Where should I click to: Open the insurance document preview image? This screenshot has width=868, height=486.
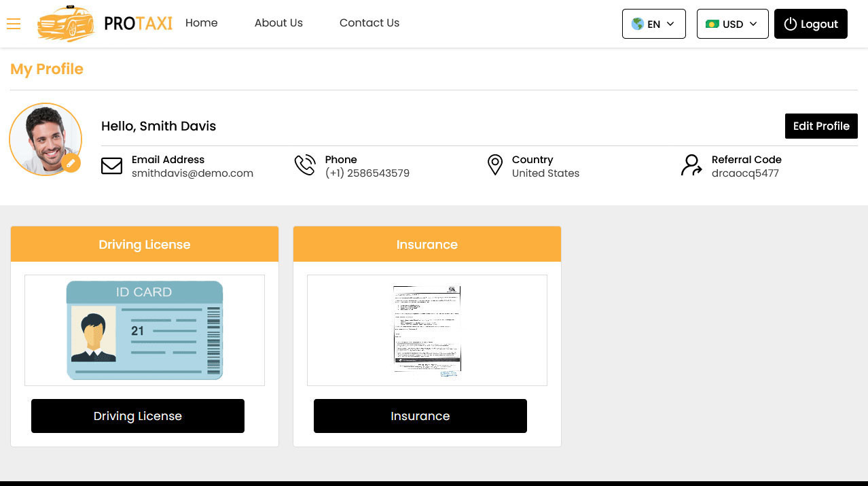[x=427, y=330]
